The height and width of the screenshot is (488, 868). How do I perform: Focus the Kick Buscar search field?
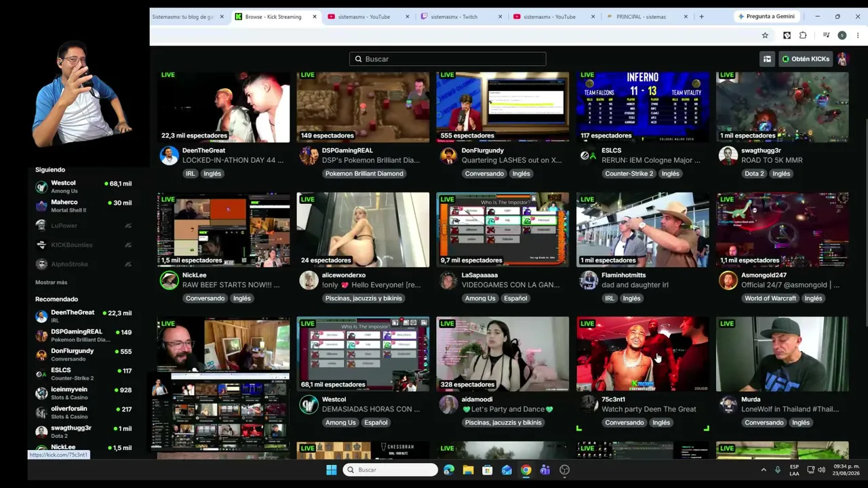coord(448,59)
